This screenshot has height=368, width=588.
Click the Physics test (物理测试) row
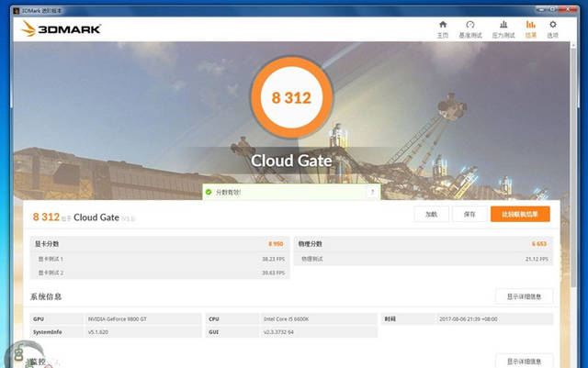pyautogui.click(x=424, y=259)
